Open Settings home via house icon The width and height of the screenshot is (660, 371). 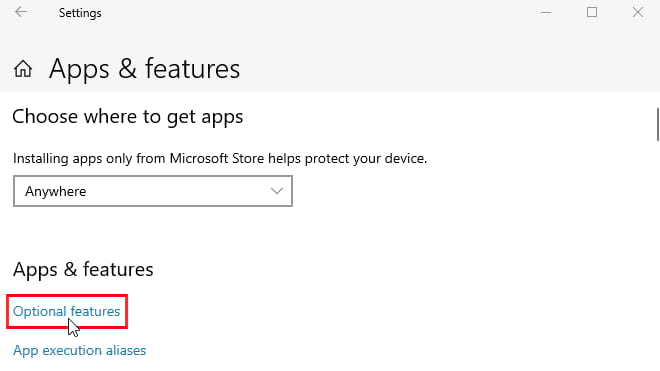(x=23, y=69)
